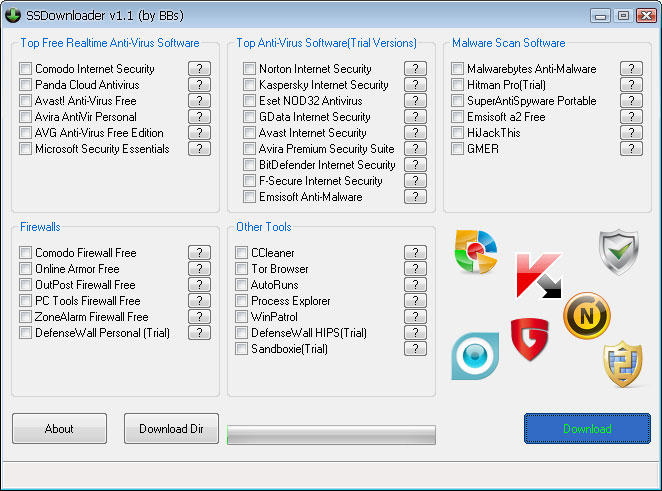Screen dimensions: 662x491
Task: Show info for Microsoft Security Essentials
Action: coord(199,149)
